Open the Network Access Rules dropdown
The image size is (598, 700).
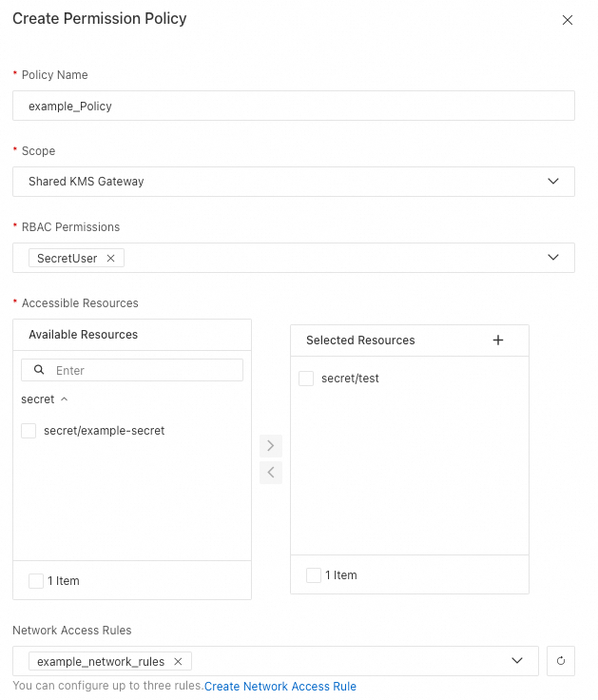point(517,661)
